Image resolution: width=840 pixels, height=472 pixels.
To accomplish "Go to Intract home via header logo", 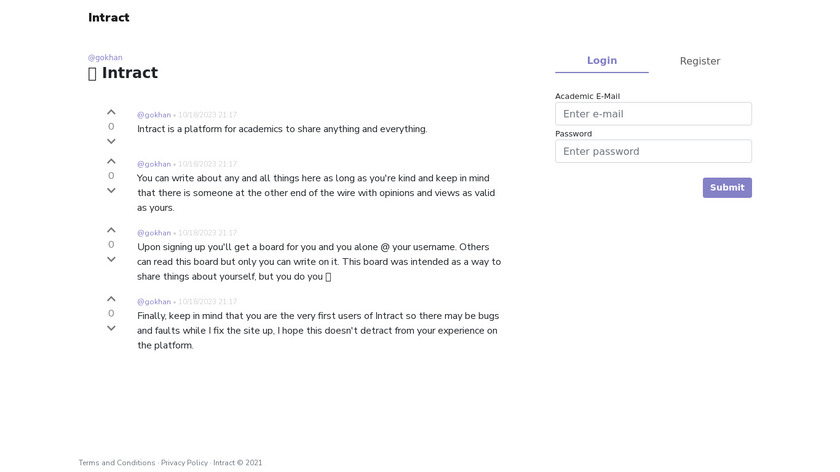I will pyautogui.click(x=108, y=17).
